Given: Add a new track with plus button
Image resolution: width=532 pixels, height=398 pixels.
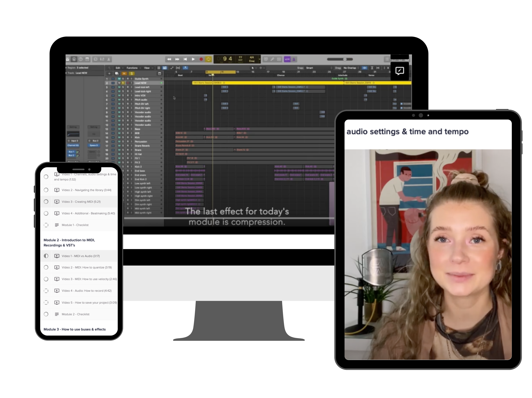Looking at the screenshot, I should 109,74.
